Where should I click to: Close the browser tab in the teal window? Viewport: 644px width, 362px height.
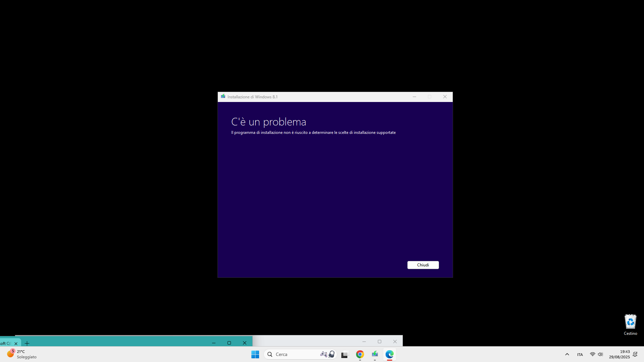pyautogui.click(x=16, y=343)
